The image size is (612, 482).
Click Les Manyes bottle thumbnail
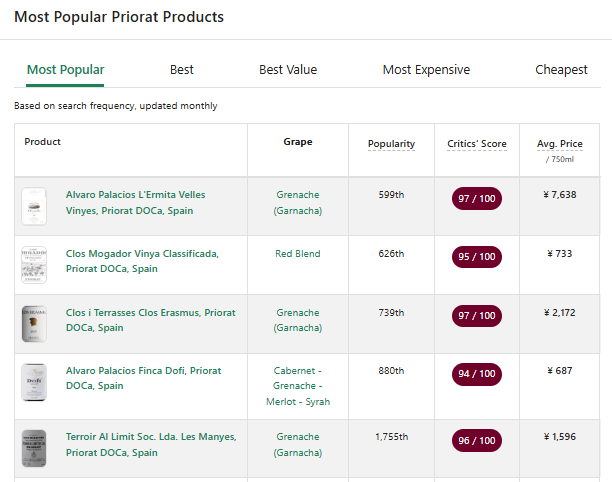point(34,448)
